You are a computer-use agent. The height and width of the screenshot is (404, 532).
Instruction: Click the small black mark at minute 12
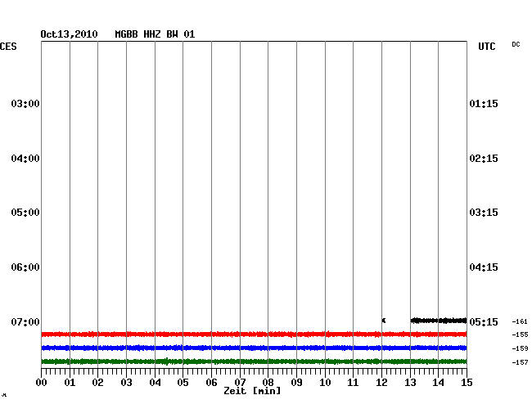tap(384, 321)
